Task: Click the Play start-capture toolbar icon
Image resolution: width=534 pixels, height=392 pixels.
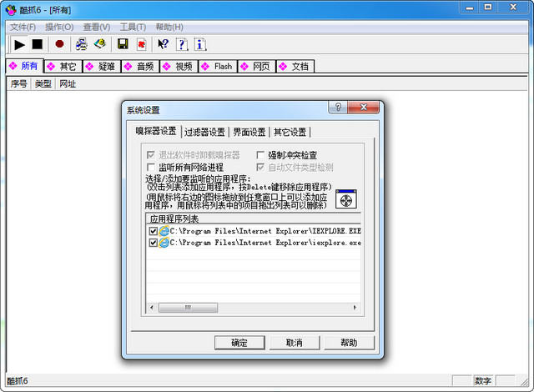Action: [x=19, y=44]
